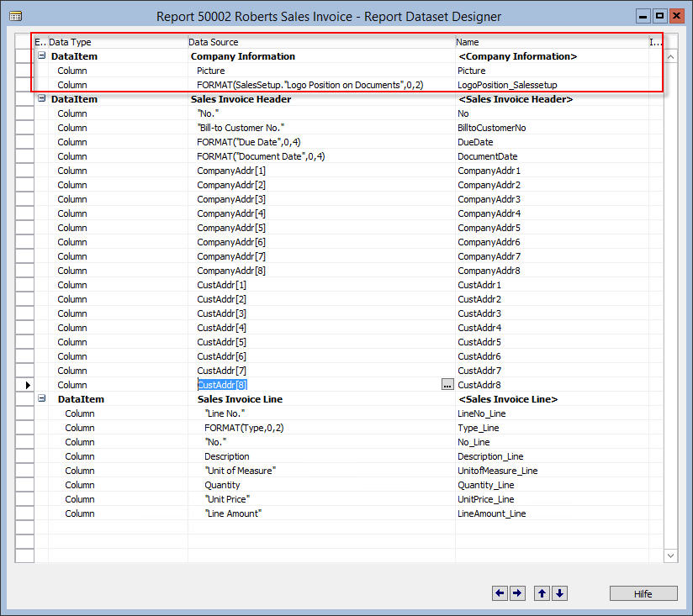Select the FORMAT("Document Date",0,4) cell
Viewport: 693px width, 616px height.
tap(321, 156)
